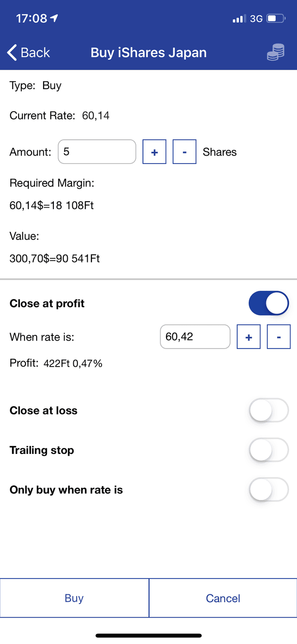Enable the Close at loss toggle
The width and height of the screenshot is (297, 644).
pos(269,410)
